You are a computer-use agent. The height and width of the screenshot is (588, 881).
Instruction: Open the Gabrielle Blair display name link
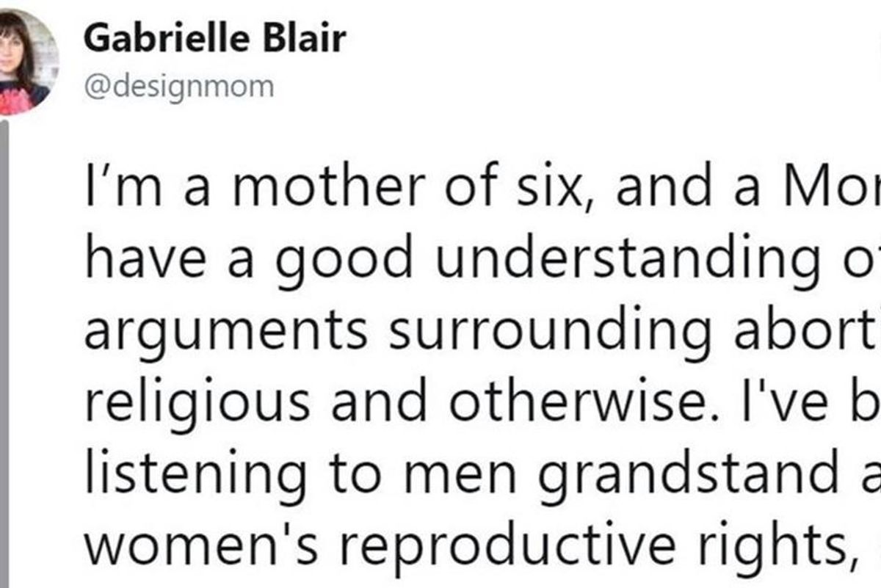pyautogui.click(x=214, y=40)
